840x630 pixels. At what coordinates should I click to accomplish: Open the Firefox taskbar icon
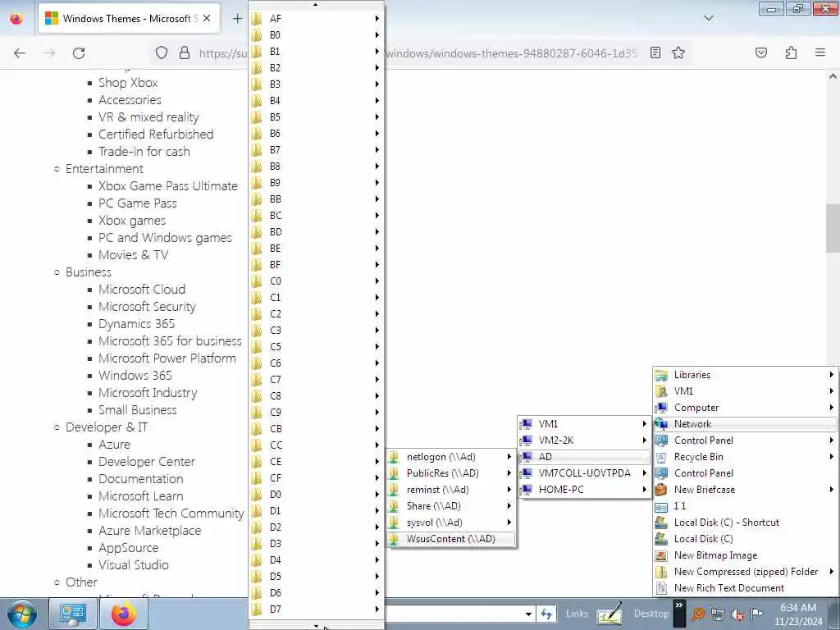pyautogui.click(x=124, y=614)
